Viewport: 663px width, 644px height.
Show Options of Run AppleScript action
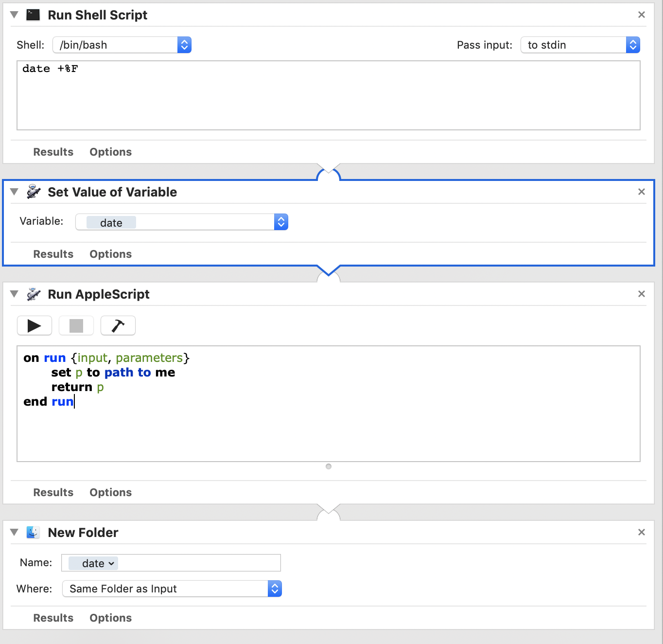click(110, 492)
